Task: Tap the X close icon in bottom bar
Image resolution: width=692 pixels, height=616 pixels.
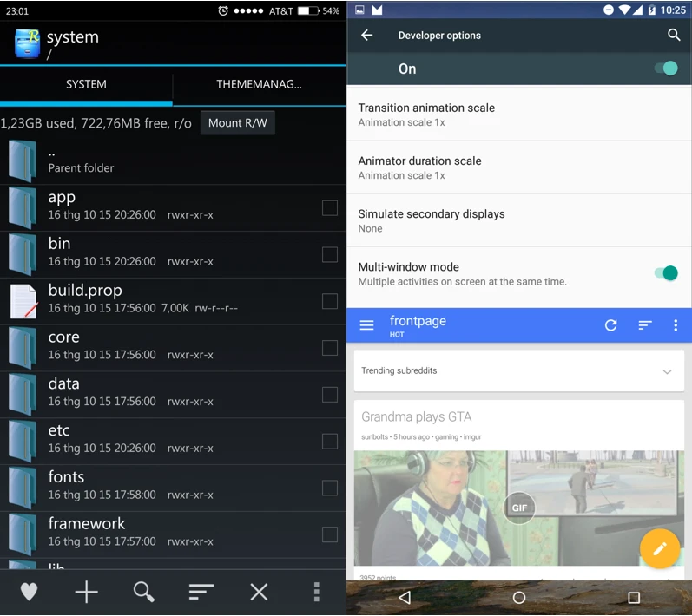Action: (259, 592)
